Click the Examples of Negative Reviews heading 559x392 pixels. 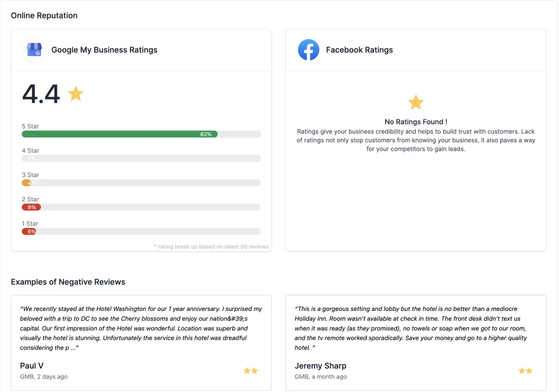(x=68, y=282)
